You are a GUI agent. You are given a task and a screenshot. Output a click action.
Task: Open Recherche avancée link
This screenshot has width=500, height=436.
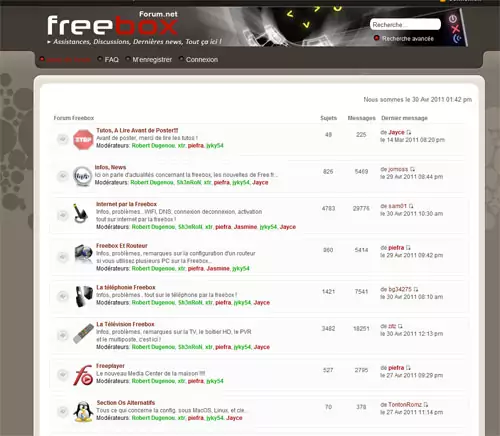(x=408, y=39)
